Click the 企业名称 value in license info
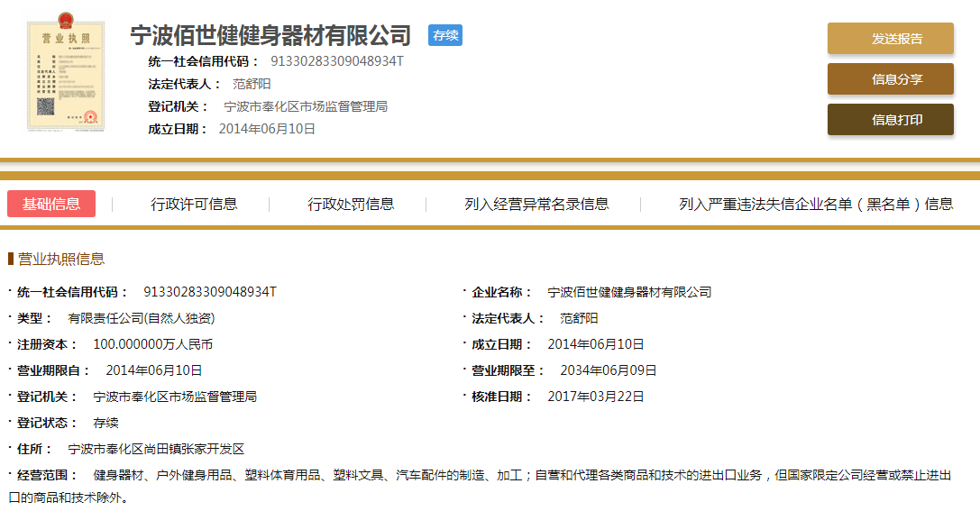The image size is (980, 511). (x=629, y=292)
